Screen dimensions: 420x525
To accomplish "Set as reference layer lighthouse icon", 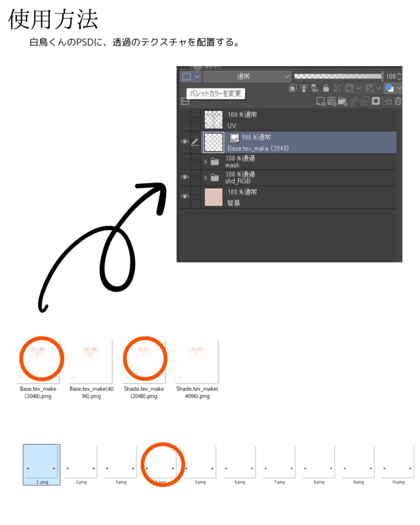I will coord(304,88).
